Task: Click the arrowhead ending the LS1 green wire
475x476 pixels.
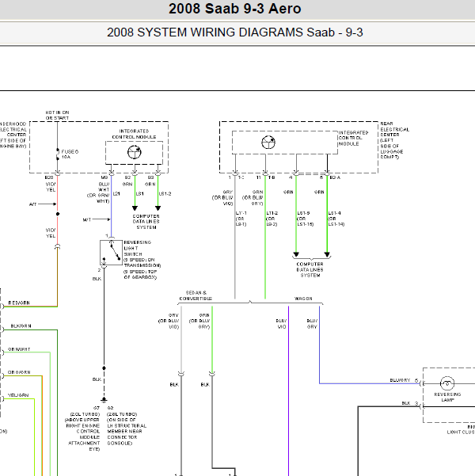Action: [x=135, y=208]
